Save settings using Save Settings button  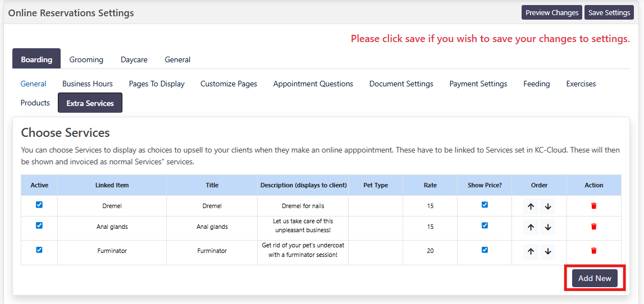tap(609, 12)
